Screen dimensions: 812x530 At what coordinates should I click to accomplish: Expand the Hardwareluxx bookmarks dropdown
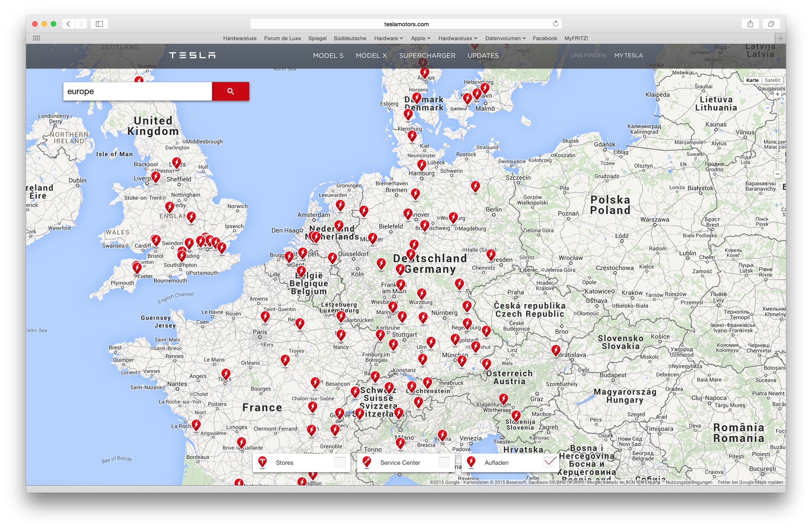point(458,38)
